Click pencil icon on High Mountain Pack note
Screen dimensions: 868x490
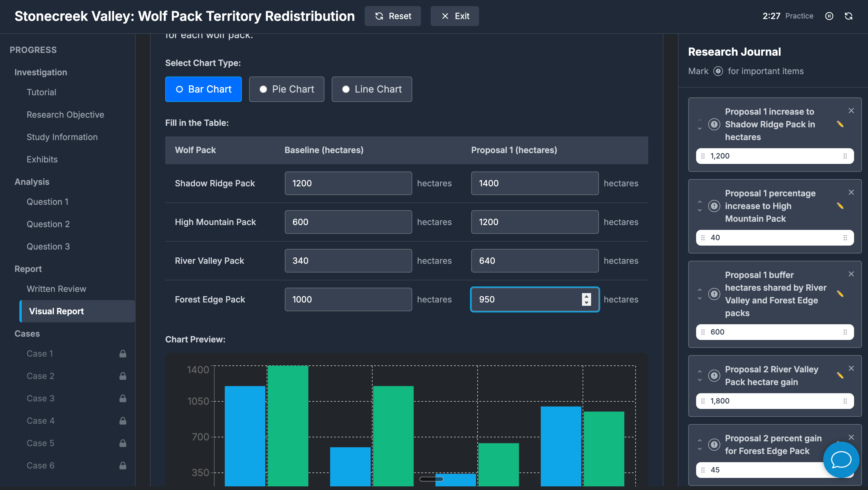pos(840,206)
